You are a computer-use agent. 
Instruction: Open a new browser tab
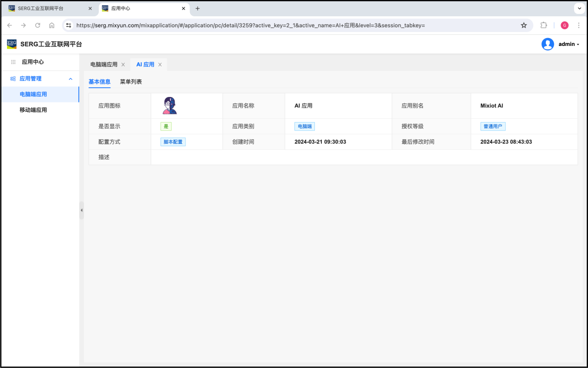point(198,8)
